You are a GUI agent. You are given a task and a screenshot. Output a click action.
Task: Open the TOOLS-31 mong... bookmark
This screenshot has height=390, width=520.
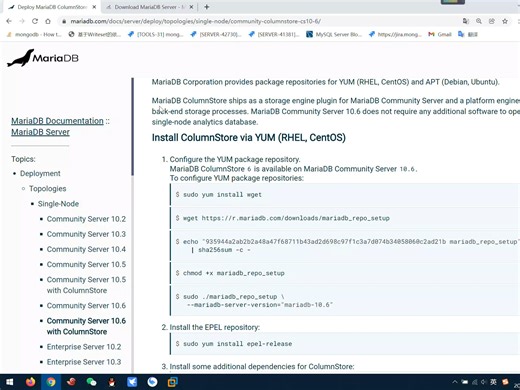tap(155, 34)
